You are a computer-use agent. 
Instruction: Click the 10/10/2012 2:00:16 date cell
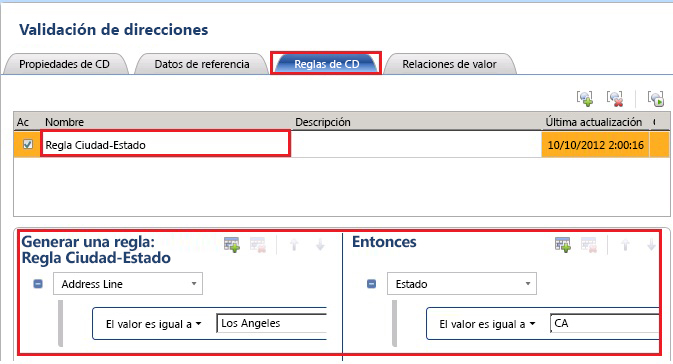(595, 145)
